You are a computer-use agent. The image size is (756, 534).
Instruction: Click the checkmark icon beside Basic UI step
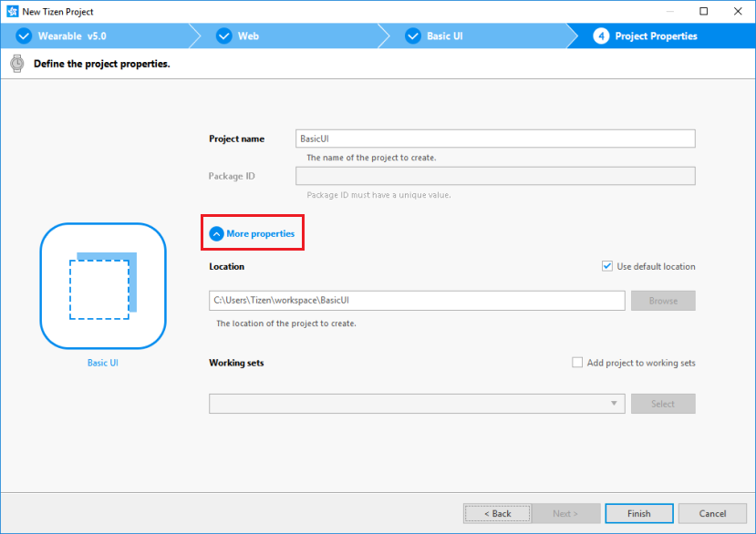click(412, 36)
